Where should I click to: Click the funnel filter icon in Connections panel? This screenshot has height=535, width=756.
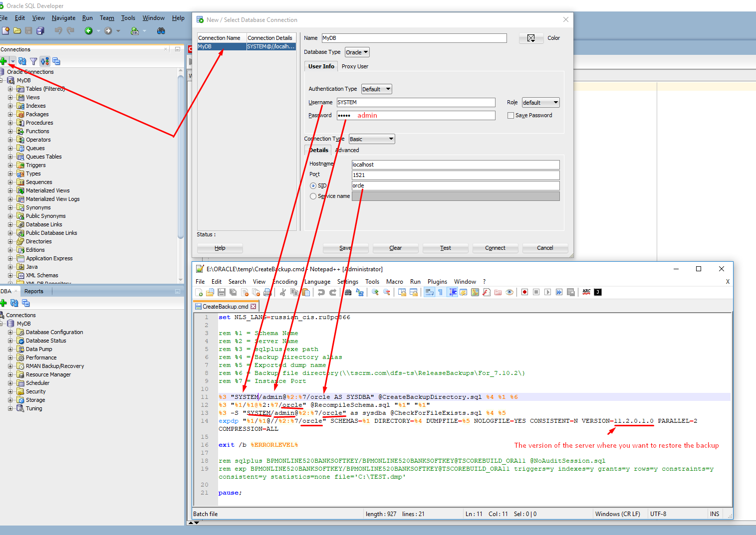point(33,61)
